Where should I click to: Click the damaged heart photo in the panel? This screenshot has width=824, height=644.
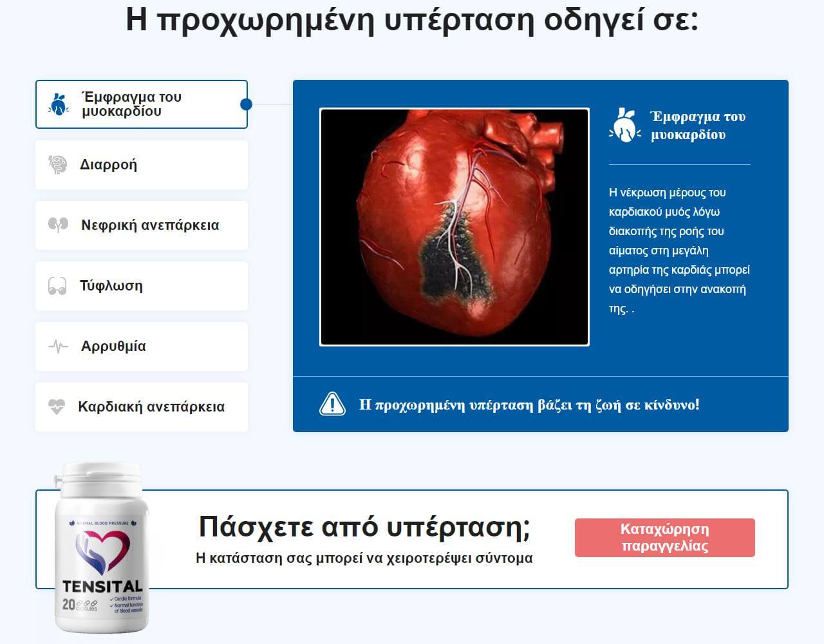click(x=454, y=225)
